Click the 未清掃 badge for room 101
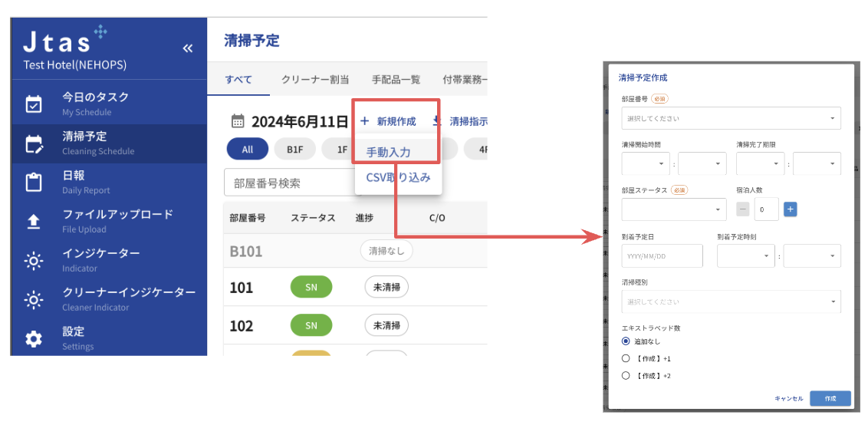The image size is (868, 425). [x=386, y=287]
